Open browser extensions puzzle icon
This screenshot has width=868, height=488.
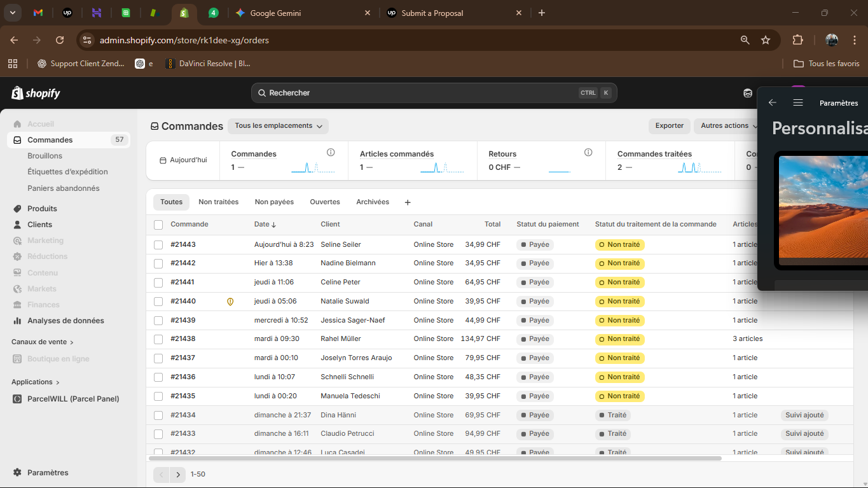click(x=797, y=40)
